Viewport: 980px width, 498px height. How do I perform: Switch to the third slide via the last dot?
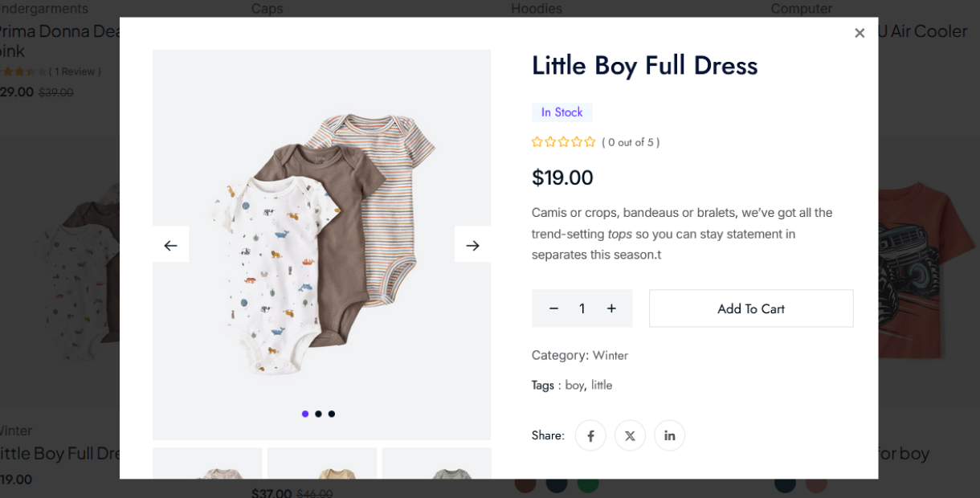[332, 414]
